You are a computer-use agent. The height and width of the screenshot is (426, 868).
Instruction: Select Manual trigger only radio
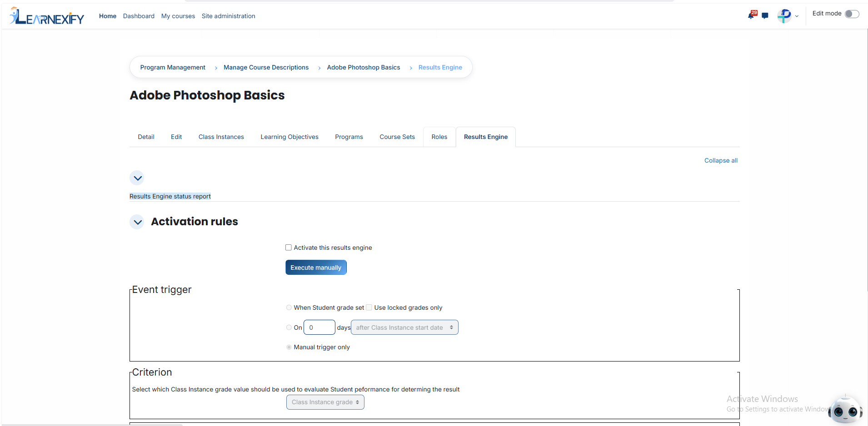tap(289, 347)
